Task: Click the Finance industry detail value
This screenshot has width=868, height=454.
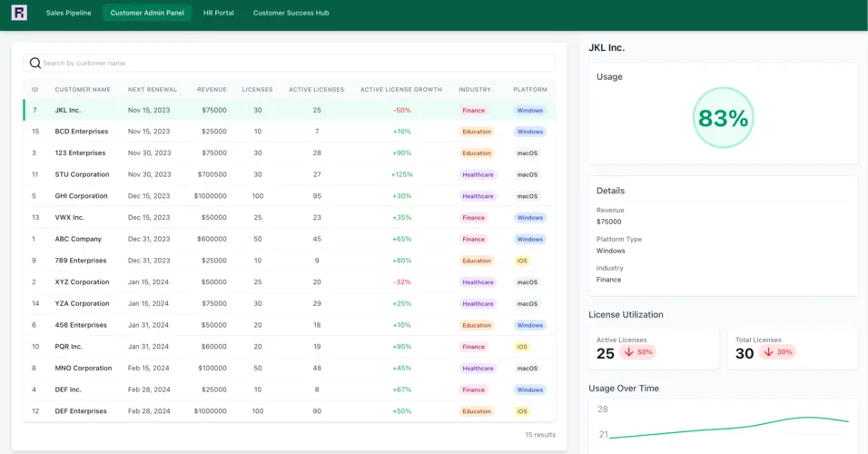Action: pos(608,280)
